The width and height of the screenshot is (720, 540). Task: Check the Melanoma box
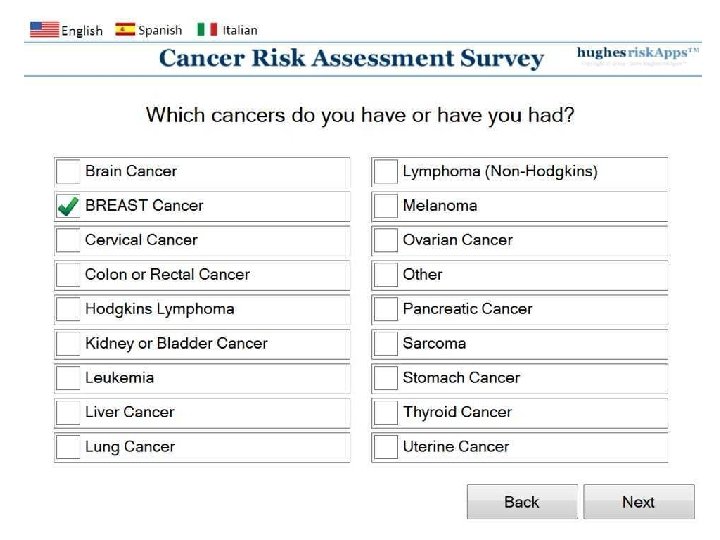[x=386, y=206]
